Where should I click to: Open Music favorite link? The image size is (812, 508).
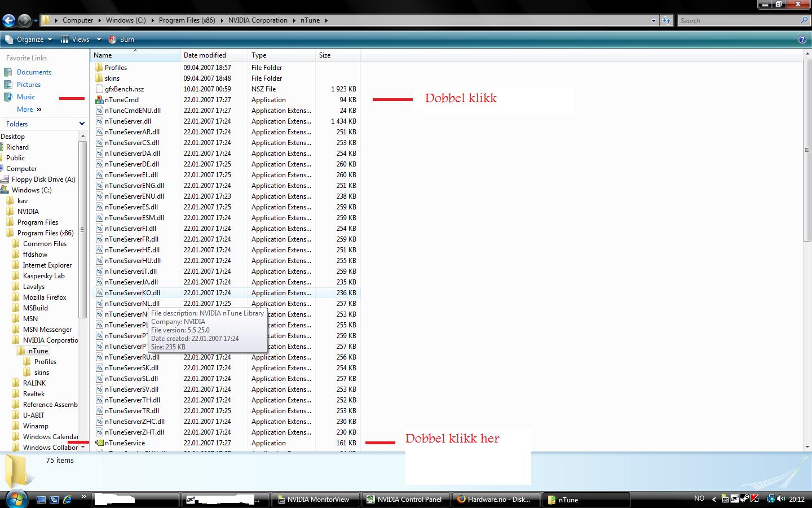[26, 97]
